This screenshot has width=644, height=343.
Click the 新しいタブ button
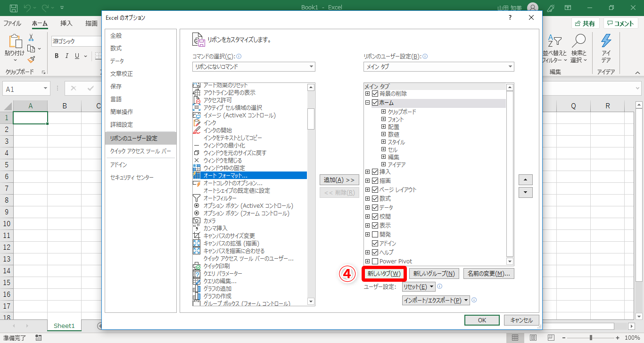coord(384,273)
